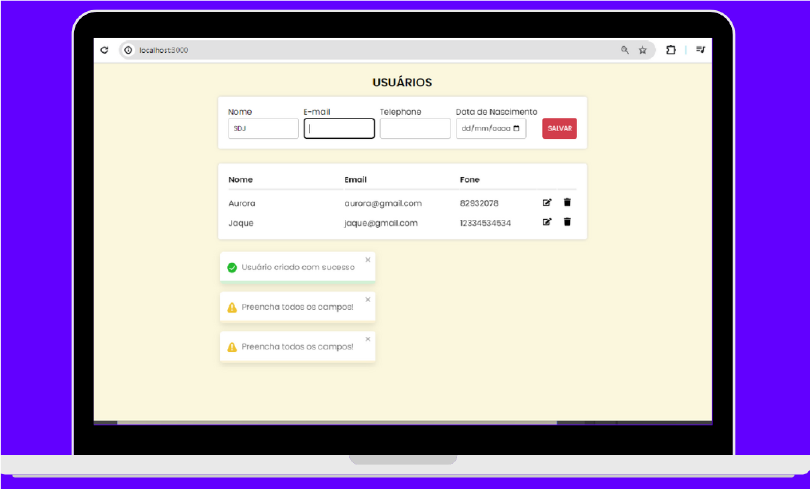This screenshot has height=489, width=811.
Task: Click the Data de Nascimento date field
Action: 485,129
